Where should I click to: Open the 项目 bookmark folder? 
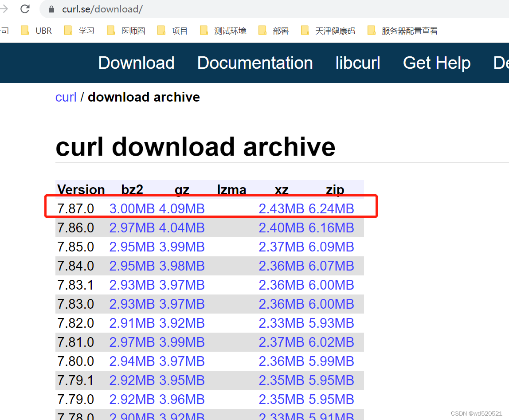[x=172, y=31]
